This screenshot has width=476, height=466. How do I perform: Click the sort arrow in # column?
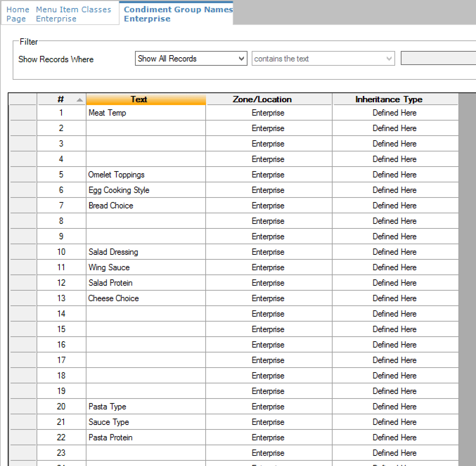(x=80, y=100)
